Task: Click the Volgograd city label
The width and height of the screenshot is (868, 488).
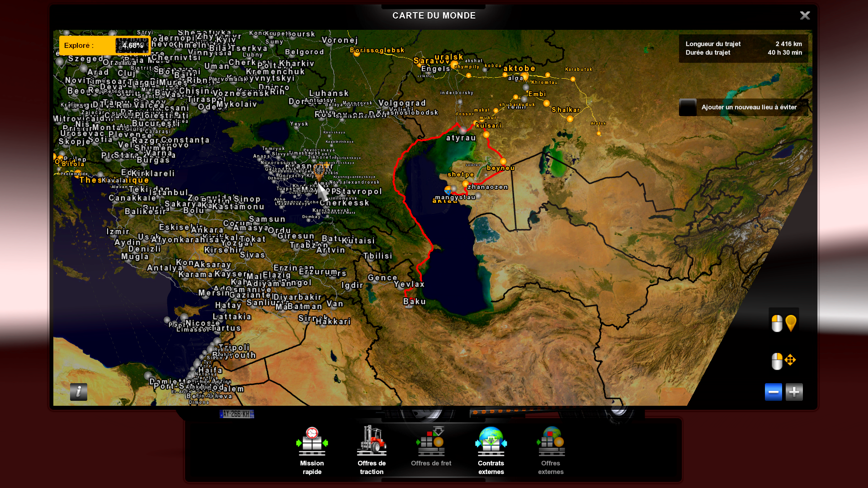Action: pos(402,103)
